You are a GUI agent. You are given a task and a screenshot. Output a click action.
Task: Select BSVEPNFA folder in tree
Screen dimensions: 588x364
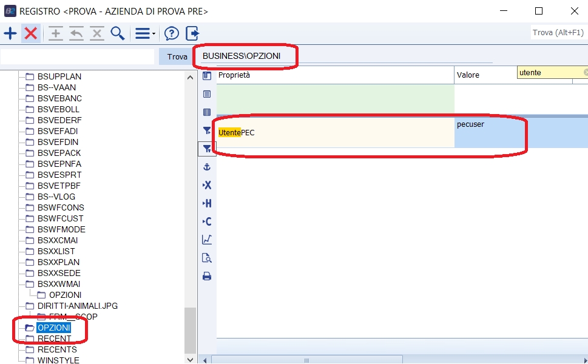pos(59,164)
